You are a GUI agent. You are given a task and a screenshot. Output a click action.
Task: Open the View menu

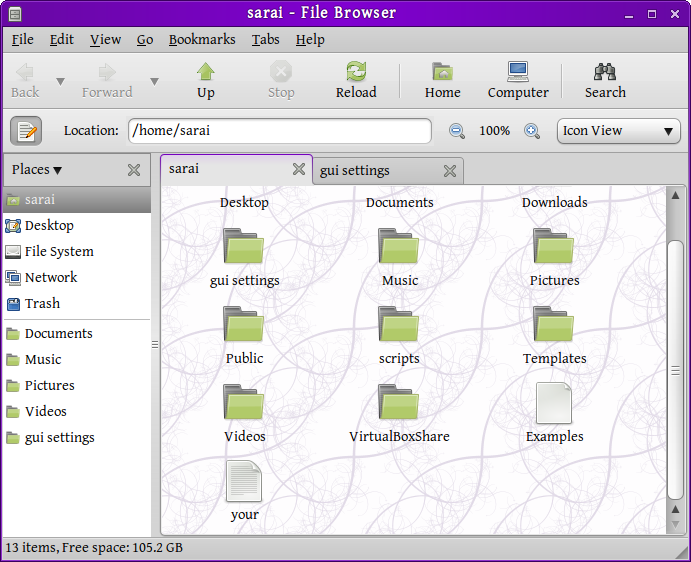105,40
